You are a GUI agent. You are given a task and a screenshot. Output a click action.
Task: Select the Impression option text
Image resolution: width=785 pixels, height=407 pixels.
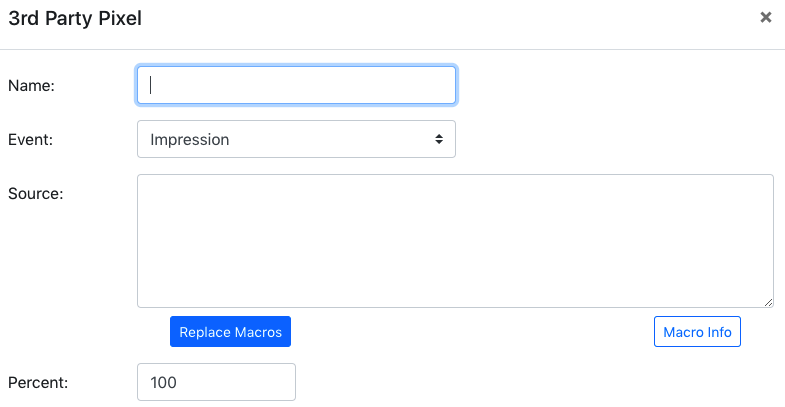[190, 140]
